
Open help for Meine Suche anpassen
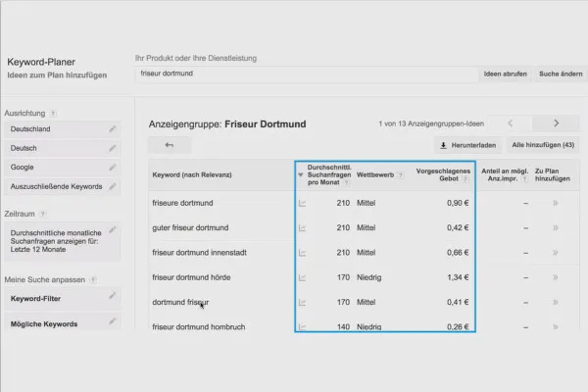pos(93,280)
